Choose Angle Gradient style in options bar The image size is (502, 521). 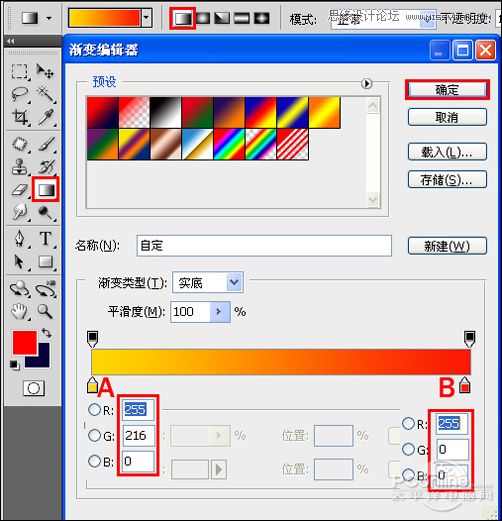[x=222, y=18]
